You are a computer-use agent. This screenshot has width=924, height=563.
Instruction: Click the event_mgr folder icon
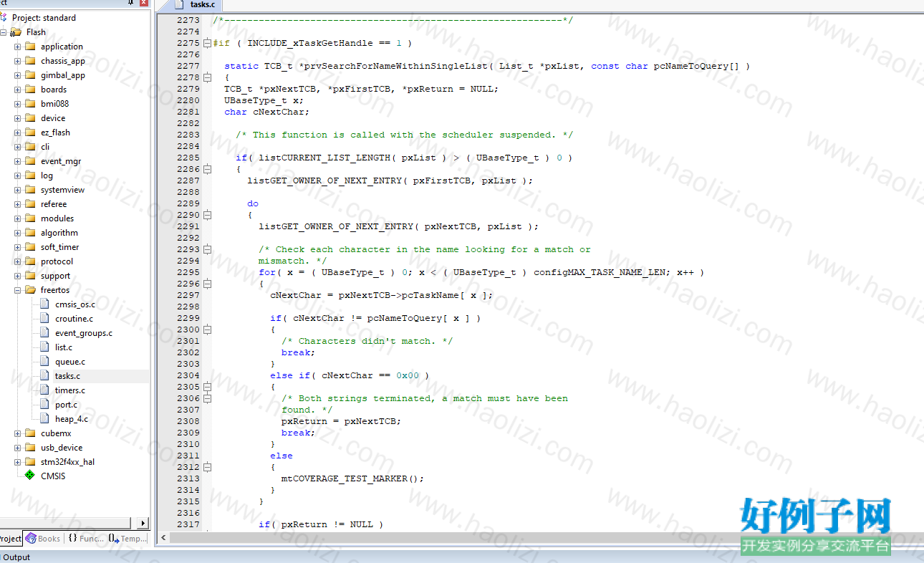[30, 161]
